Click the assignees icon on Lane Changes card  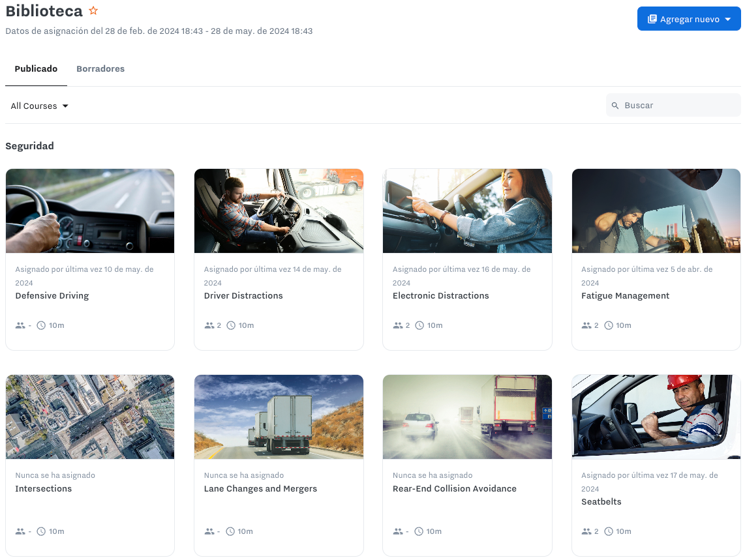(x=209, y=531)
